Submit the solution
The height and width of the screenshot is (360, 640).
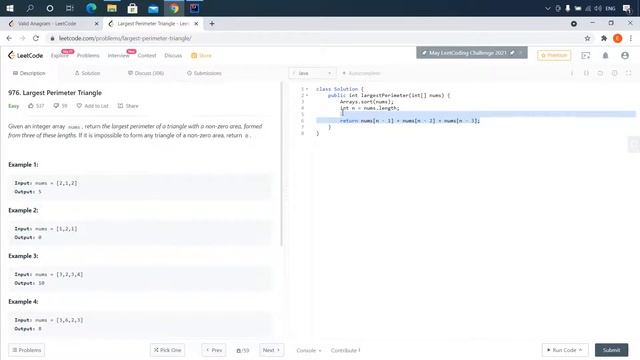click(611, 350)
